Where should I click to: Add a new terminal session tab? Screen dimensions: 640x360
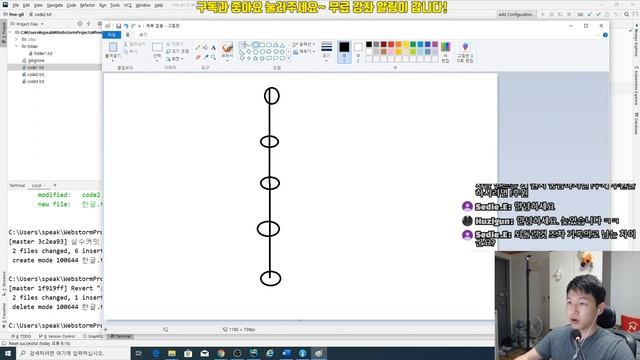(x=55, y=185)
